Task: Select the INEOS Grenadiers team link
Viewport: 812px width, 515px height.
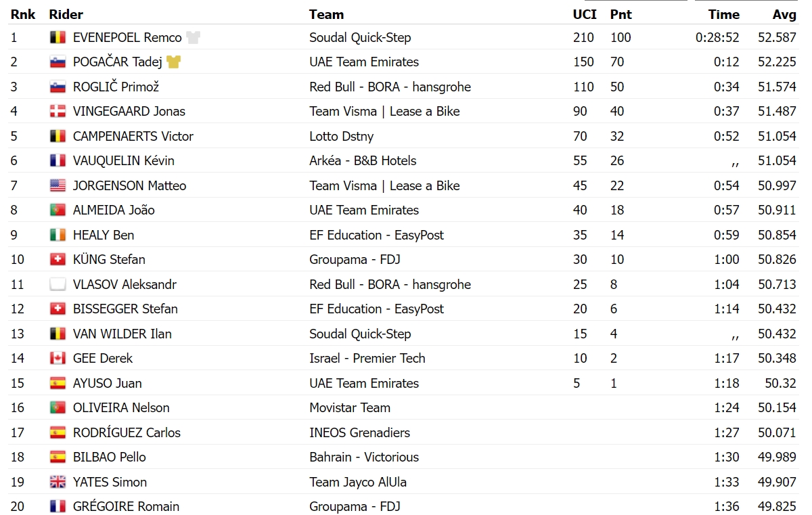Action: coord(359,432)
